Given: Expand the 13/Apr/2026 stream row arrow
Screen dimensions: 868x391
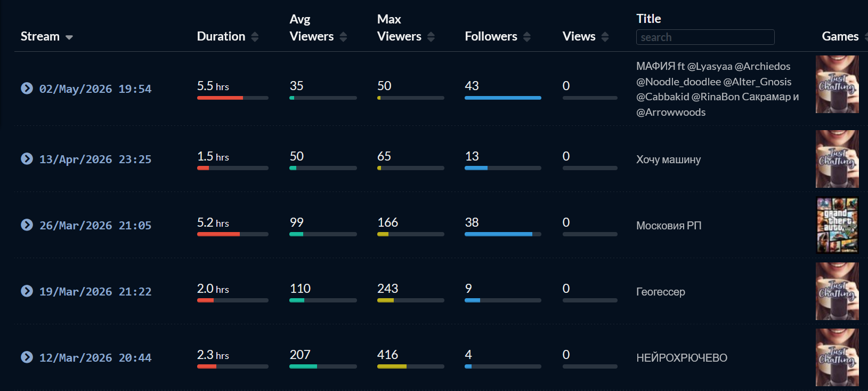Looking at the screenshot, I should tap(27, 158).
